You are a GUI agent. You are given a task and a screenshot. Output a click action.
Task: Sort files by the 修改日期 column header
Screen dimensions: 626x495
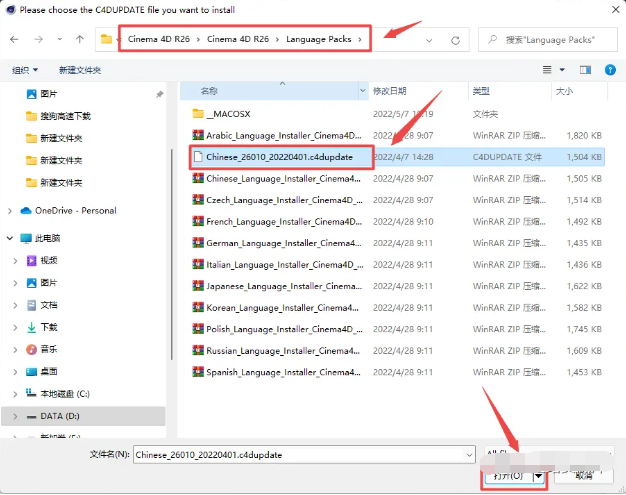[x=391, y=90]
